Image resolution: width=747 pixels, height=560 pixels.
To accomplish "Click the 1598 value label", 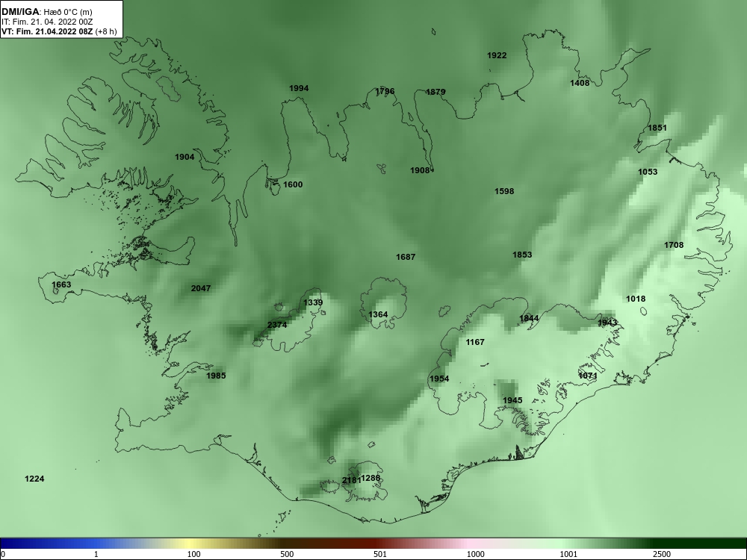I will coord(504,191).
